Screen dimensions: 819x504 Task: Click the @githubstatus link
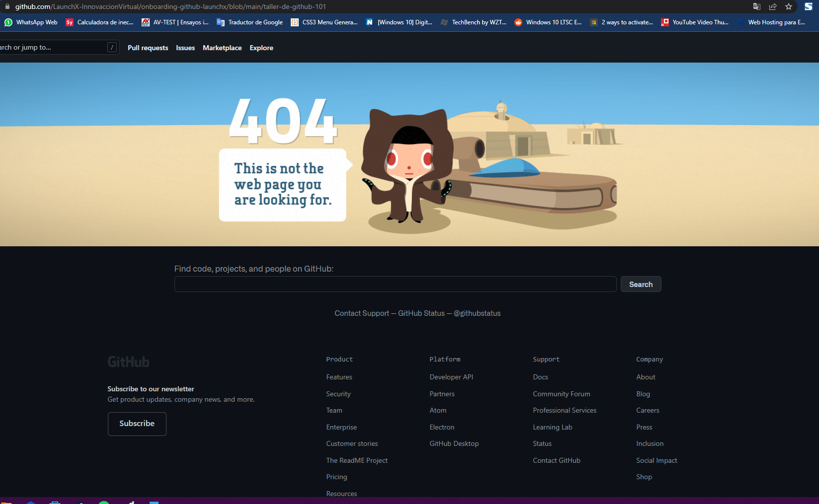point(477,313)
